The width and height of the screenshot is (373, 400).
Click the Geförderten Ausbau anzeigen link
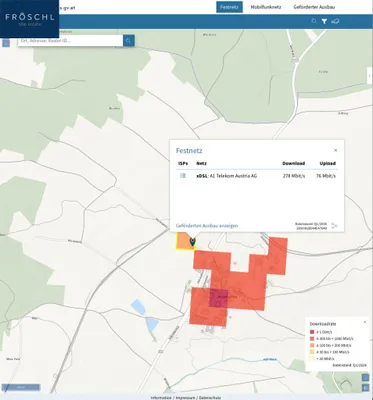point(207,226)
